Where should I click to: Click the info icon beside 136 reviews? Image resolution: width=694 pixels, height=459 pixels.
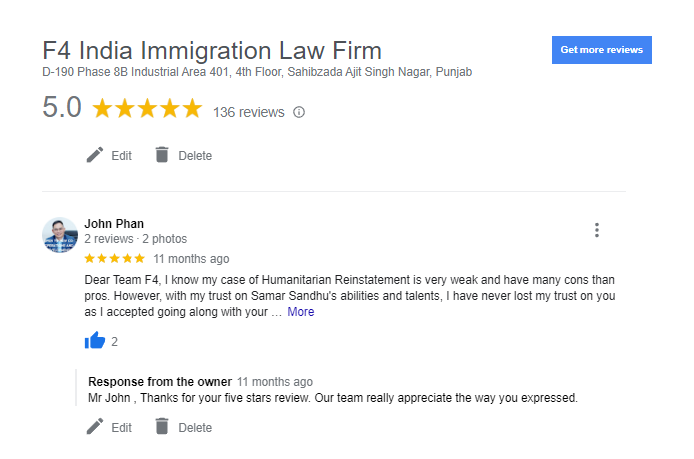pyautogui.click(x=299, y=112)
